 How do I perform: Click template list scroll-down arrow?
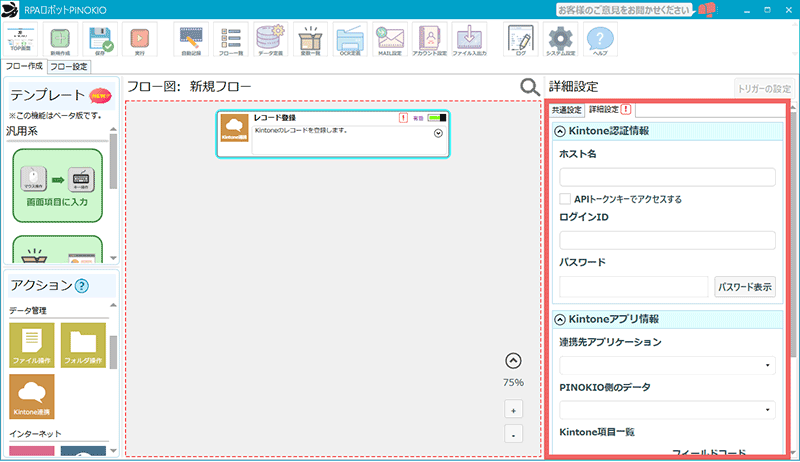tap(113, 258)
